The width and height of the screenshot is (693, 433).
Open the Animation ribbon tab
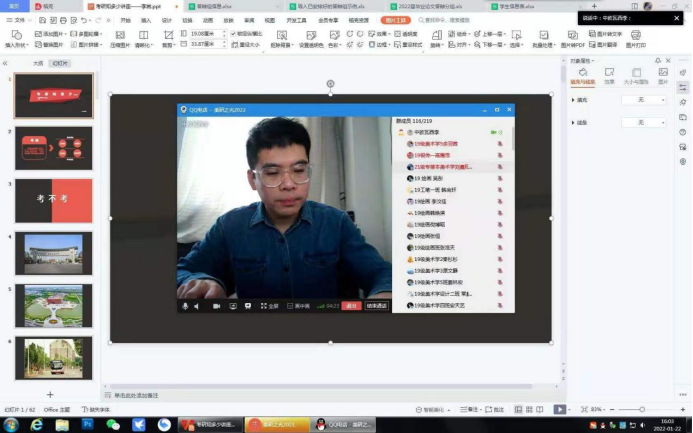pyautogui.click(x=208, y=20)
